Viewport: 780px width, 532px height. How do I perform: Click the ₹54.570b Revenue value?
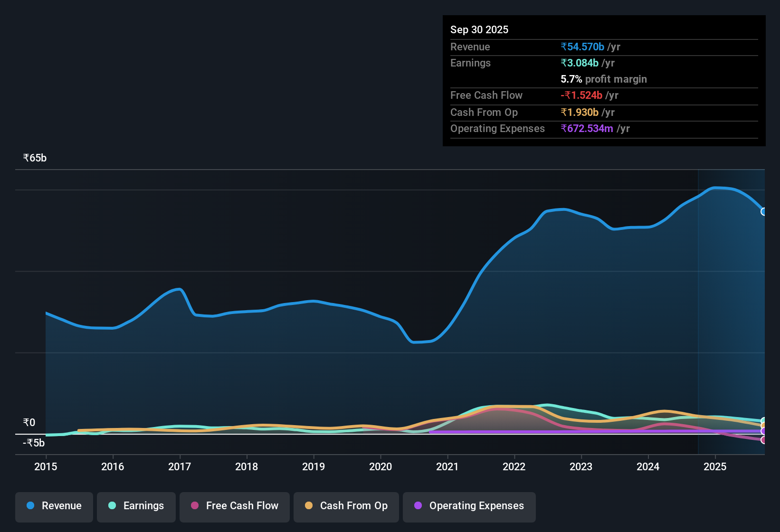583,47
